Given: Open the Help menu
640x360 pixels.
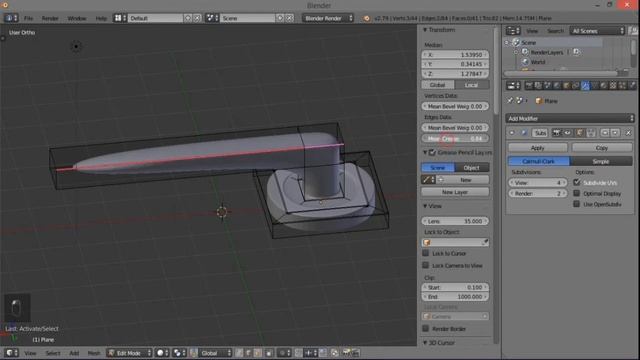Looking at the screenshot, I should point(101,18).
